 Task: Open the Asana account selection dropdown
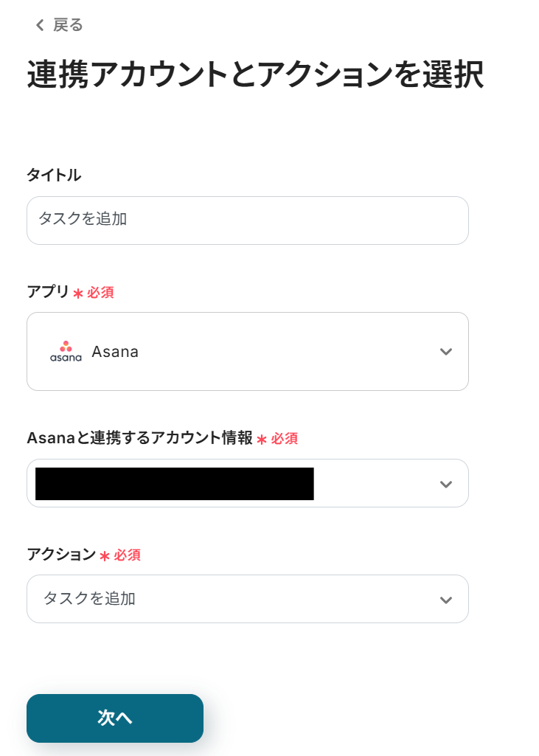click(x=248, y=483)
